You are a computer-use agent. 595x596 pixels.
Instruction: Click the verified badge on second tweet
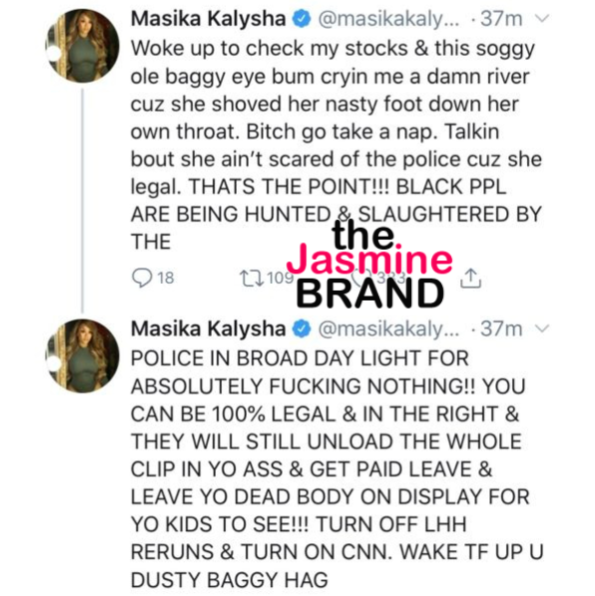pyautogui.click(x=302, y=329)
